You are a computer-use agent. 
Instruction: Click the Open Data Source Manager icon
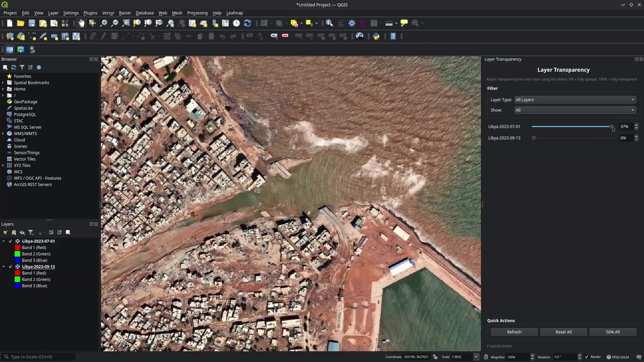(x=10, y=36)
